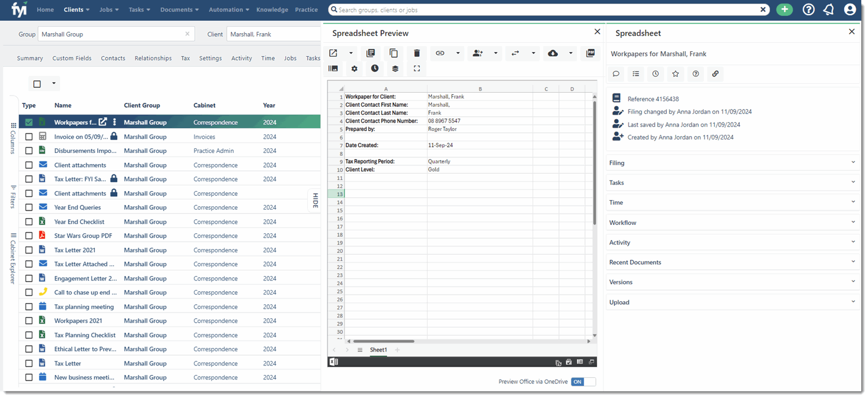Open select-all checkbox dropdown arrow

pos(54,84)
